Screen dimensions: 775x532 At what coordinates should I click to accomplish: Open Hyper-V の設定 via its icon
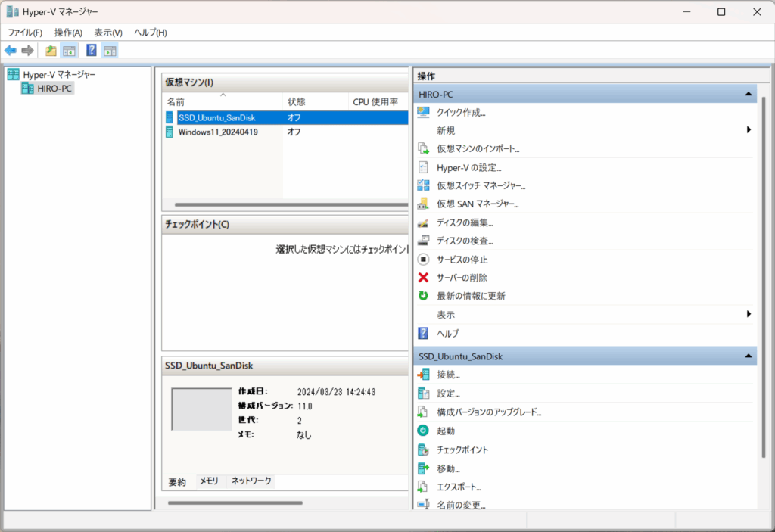click(x=424, y=167)
